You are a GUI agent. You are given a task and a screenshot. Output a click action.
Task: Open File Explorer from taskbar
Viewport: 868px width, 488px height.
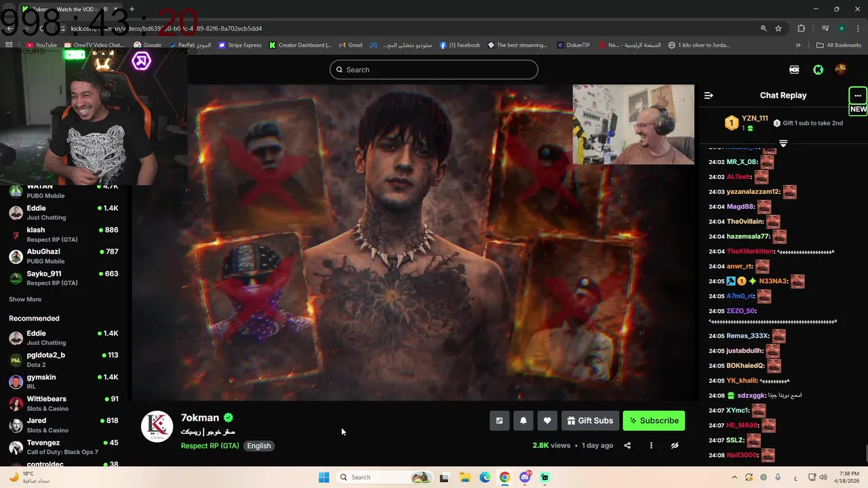click(465, 477)
